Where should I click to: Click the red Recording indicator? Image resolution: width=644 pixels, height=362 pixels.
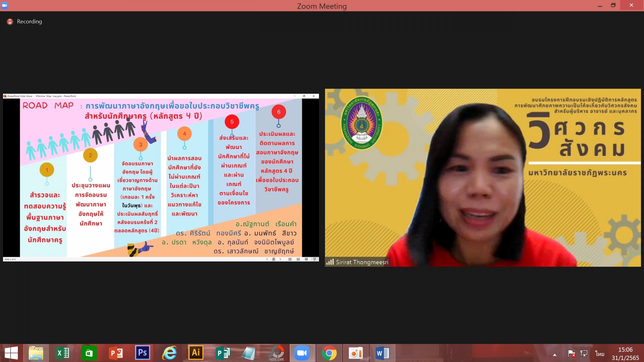point(10,21)
